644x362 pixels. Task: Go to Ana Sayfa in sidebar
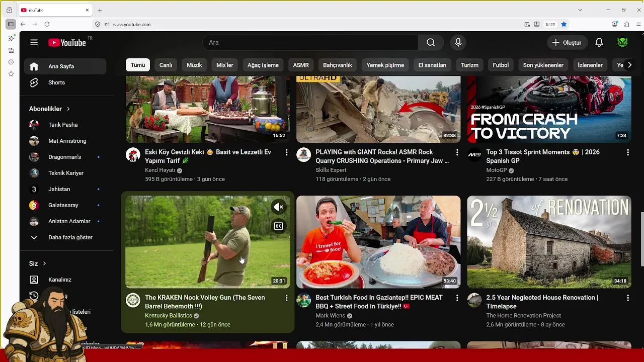[x=65, y=66]
